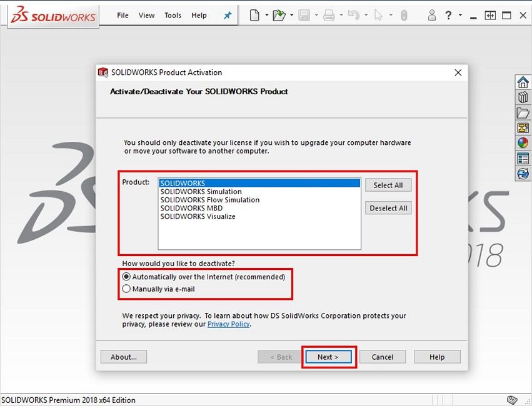Viewport: 532px width, 406px height.
Task: Choose Manually via e-mail option
Action: tap(127, 289)
